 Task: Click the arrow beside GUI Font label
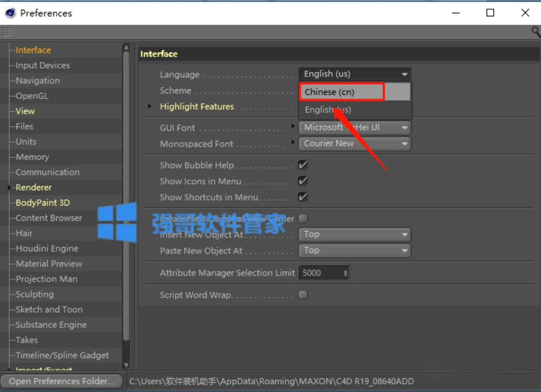coord(293,126)
